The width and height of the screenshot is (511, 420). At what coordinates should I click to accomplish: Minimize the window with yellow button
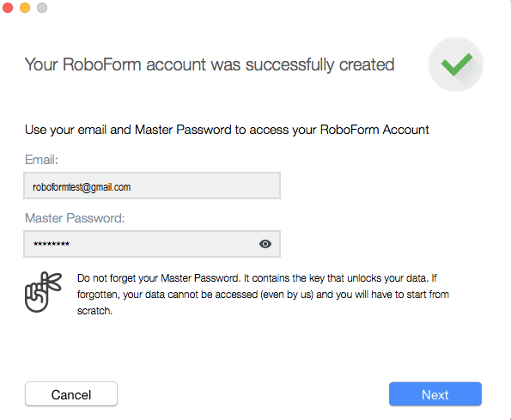pyautogui.click(x=25, y=8)
